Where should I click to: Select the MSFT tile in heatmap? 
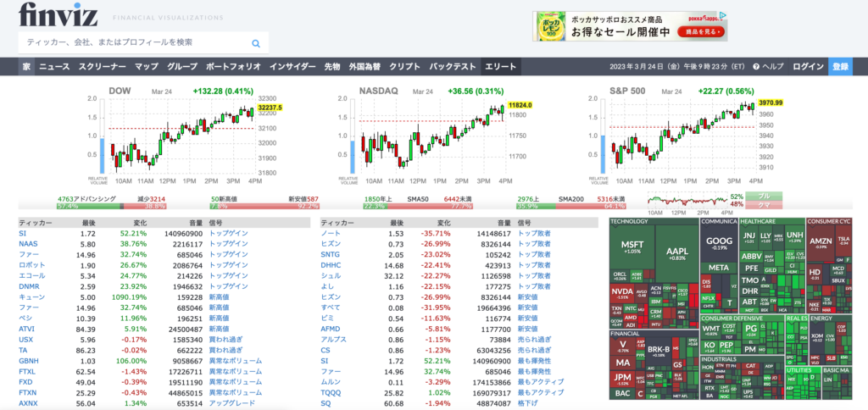(632, 247)
